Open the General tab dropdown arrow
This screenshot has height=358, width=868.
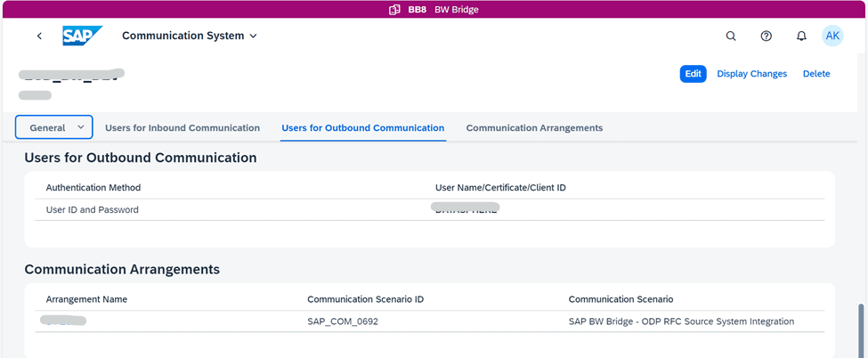coord(81,127)
